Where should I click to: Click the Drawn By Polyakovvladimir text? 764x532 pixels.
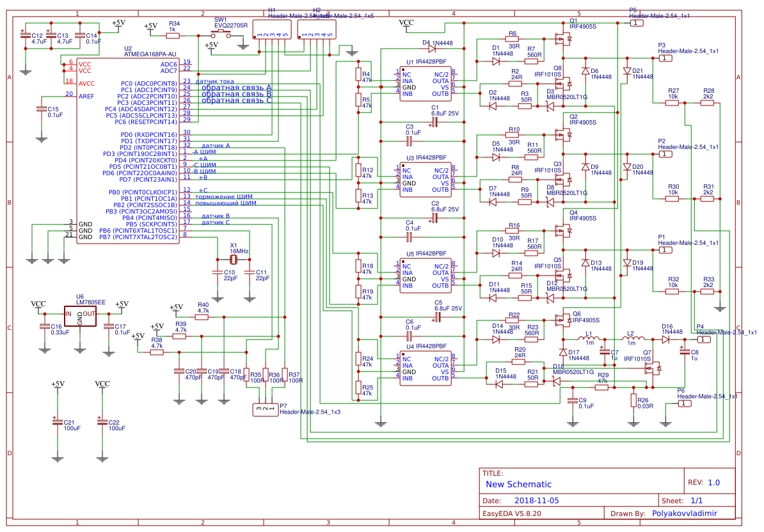[686, 513]
